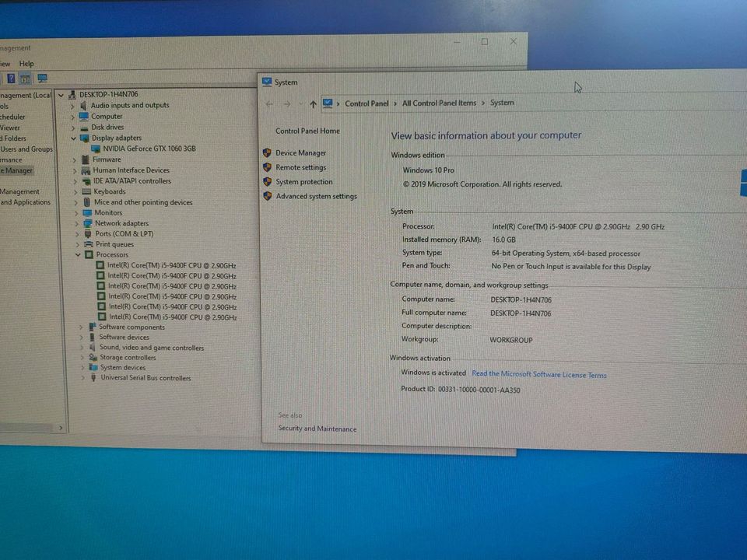Click the properties pane toolbar icon beside Help
Image resolution: width=747 pixels, height=560 pixels.
click(x=25, y=78)
